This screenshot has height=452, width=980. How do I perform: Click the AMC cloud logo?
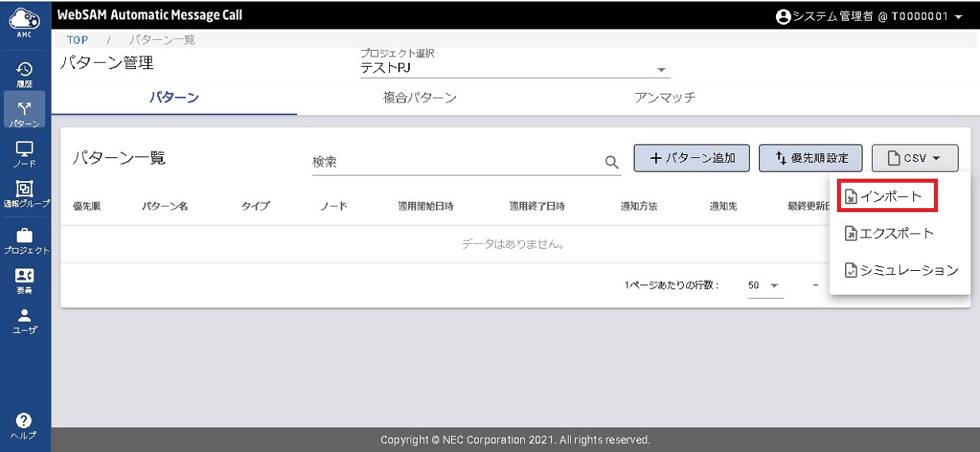point(24,17)
